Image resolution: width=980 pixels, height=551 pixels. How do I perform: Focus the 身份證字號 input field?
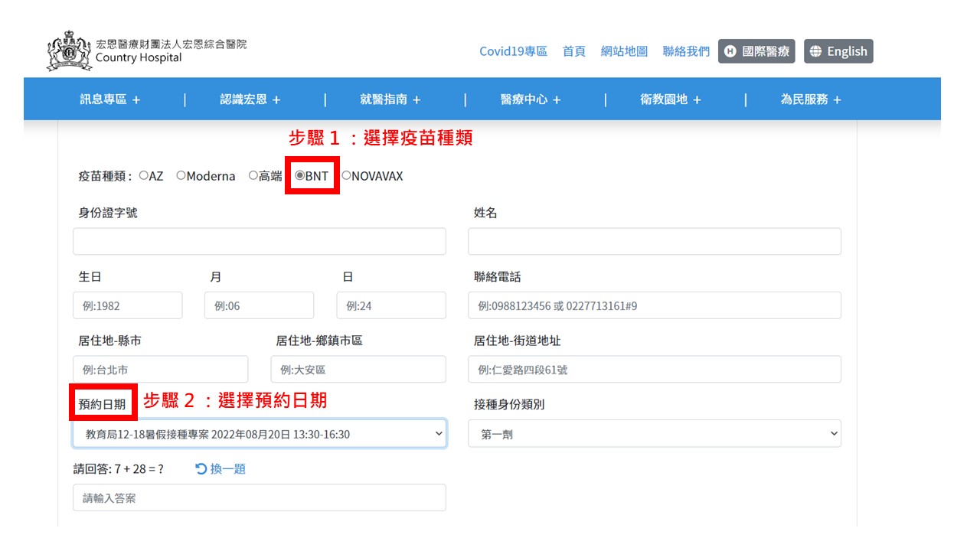click(x=259, y=241)
